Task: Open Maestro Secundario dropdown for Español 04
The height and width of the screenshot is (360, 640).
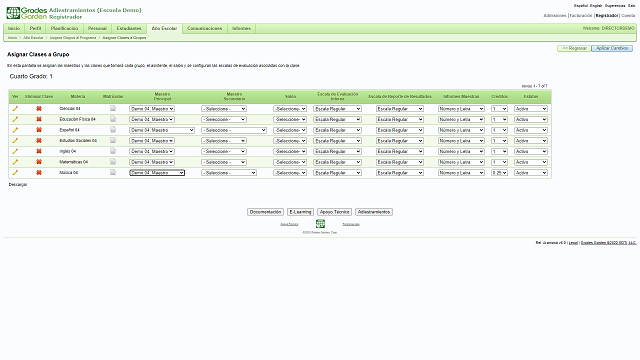Action: coord(234,130)
